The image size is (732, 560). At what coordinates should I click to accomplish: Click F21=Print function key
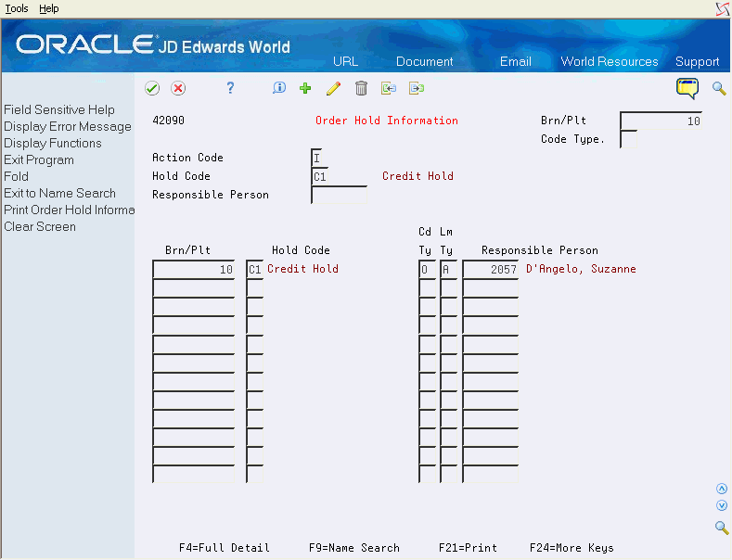(468, 547)
